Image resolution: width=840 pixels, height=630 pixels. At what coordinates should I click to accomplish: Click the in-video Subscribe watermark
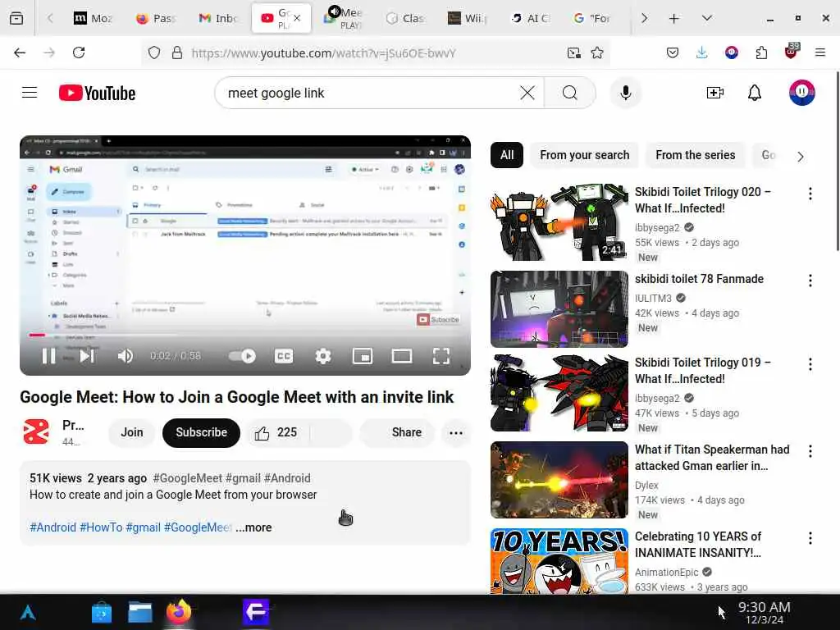pos(438,319)
